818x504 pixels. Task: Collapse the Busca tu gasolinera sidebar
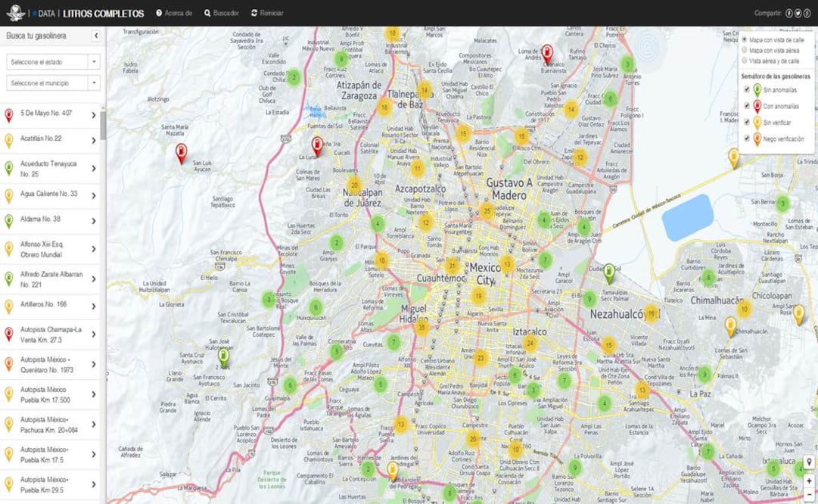click(x=96, y=36)
